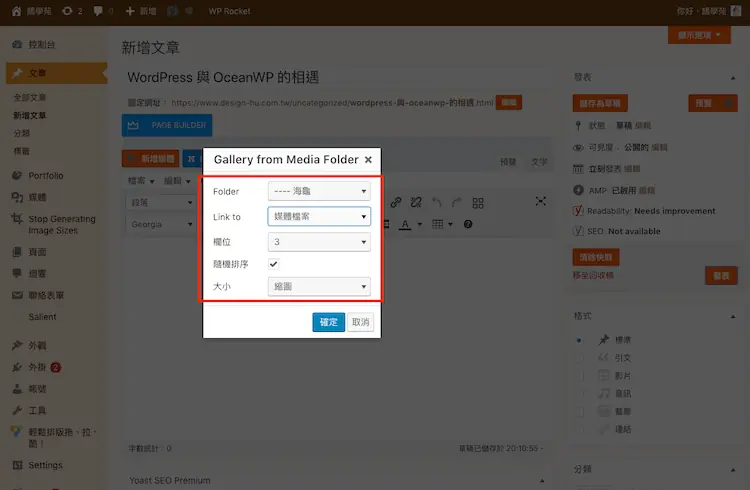Click the Yoast Readability icon

click(578, 211)
